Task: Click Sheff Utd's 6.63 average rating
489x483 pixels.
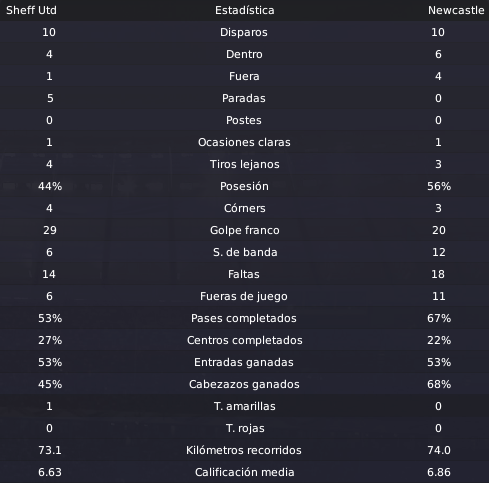Action: pos(50,472)
